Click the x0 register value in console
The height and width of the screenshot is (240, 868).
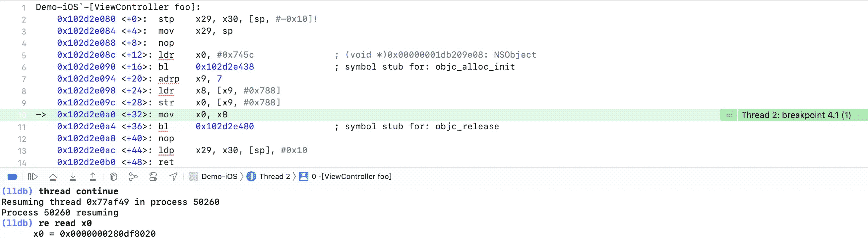[x=107, y=234]
